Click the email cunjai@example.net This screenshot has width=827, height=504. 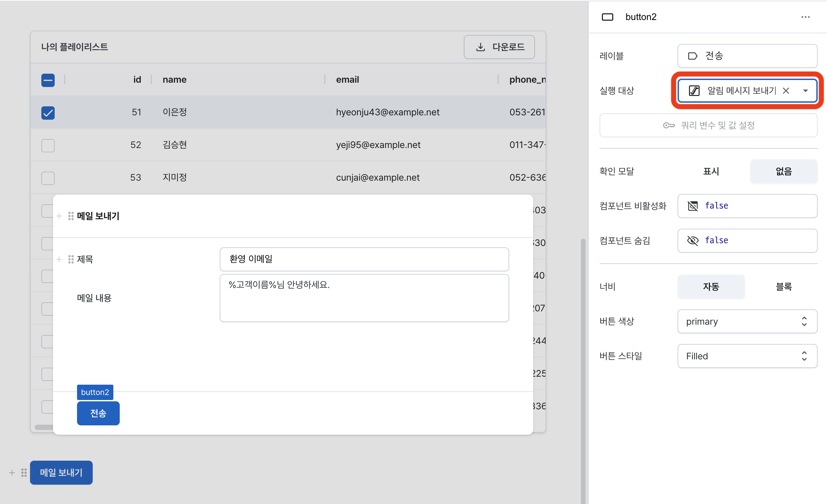(x=377, y=178)
